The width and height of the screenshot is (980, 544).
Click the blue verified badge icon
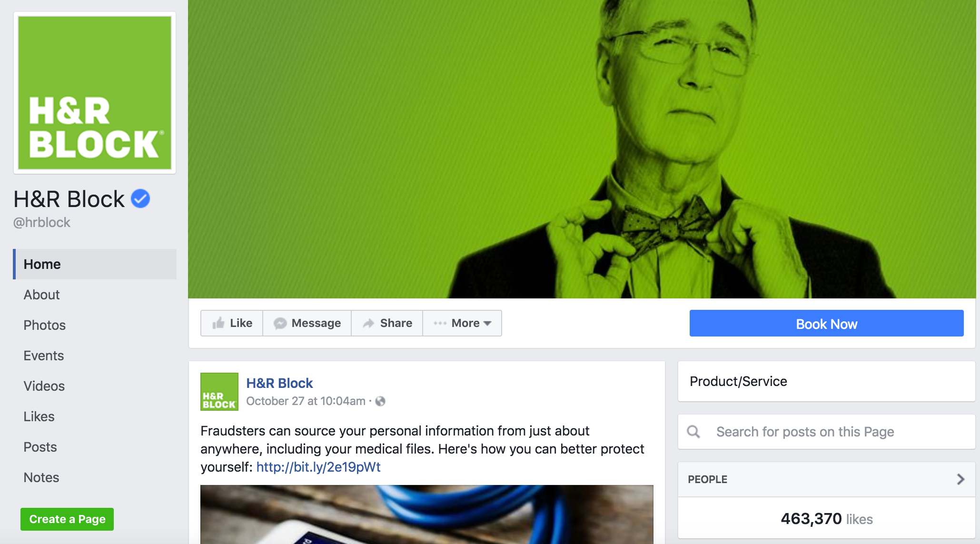coord(140,198)
